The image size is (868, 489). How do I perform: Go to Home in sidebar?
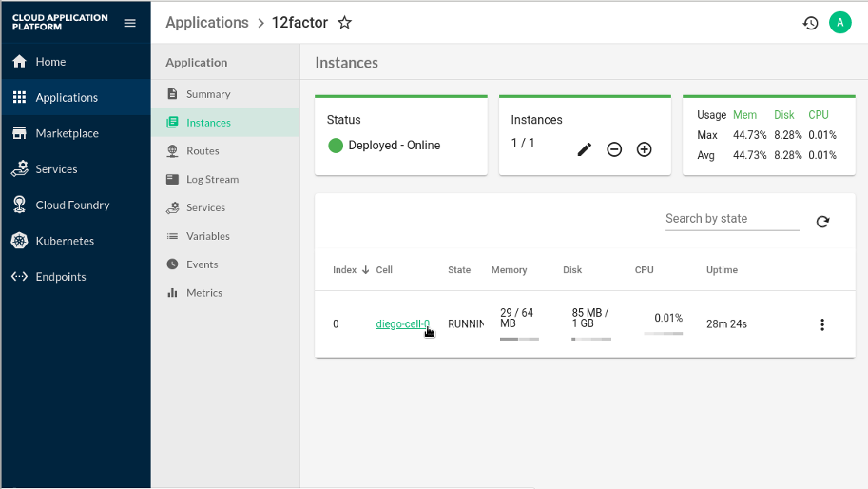tap(50, 62)
